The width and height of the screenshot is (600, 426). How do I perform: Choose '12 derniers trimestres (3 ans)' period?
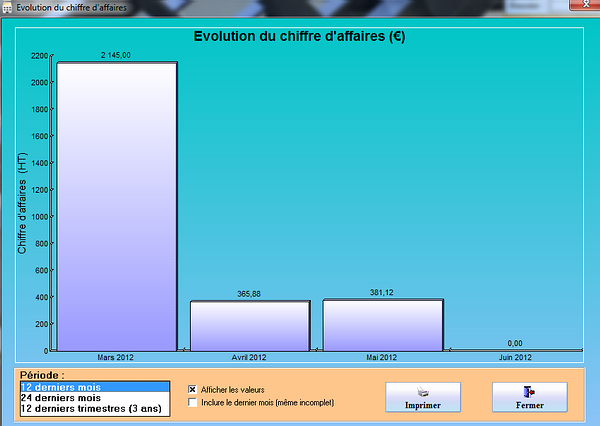[95, 408]
